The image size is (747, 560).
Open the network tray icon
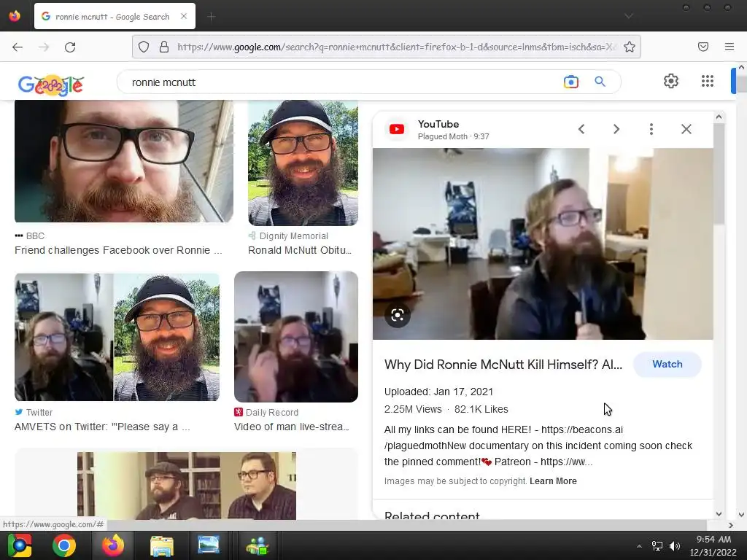[x=657, y=546]
